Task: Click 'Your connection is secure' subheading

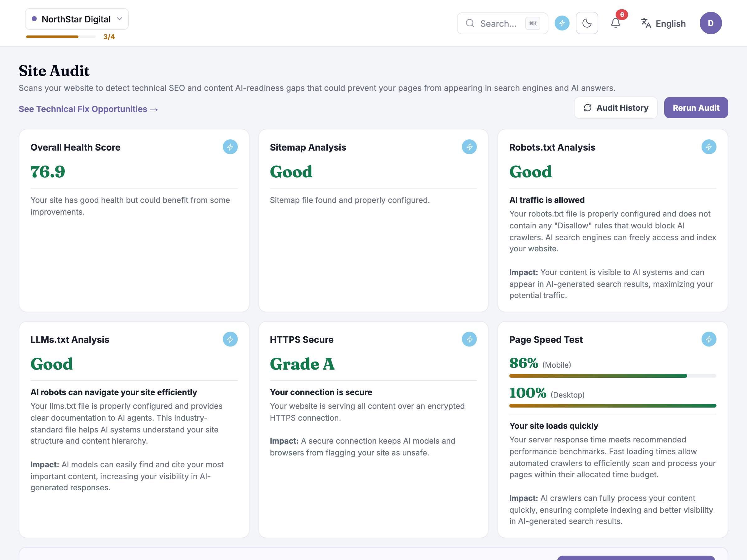Action: pos(321,392)
